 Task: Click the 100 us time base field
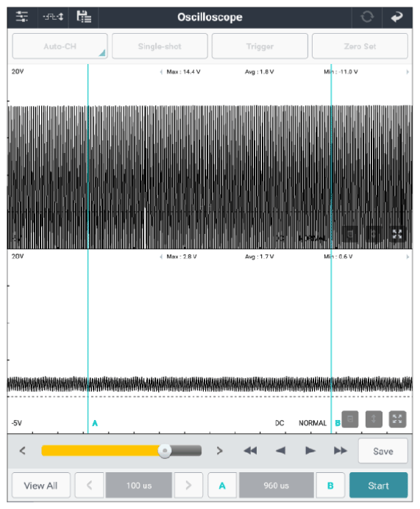[139, 485]
